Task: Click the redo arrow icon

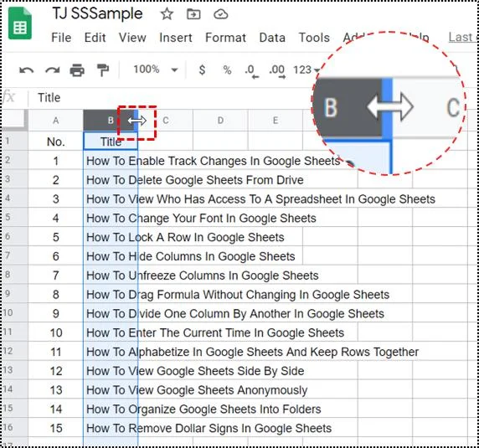Action: pos(53,70)
